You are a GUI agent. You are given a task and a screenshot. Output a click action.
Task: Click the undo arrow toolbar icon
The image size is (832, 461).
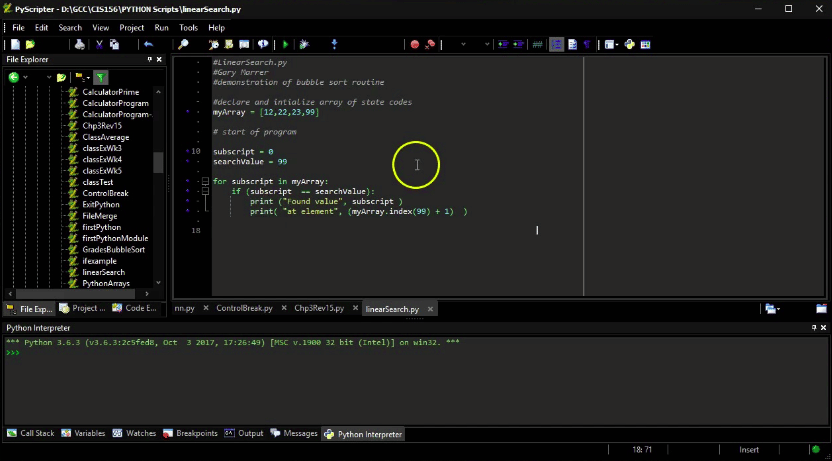coord(149,45)
